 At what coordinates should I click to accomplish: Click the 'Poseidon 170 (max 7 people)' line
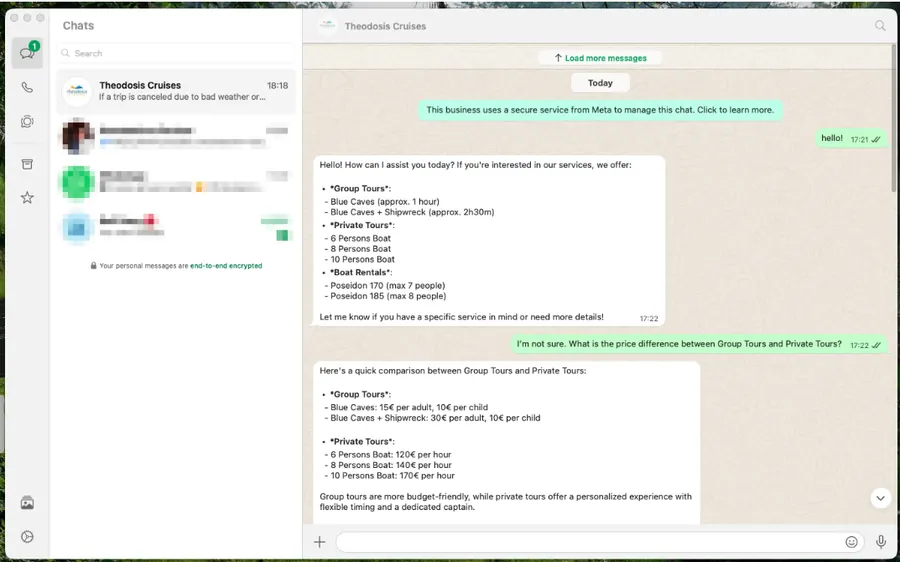pyautogui.click(x=385, y=285)
